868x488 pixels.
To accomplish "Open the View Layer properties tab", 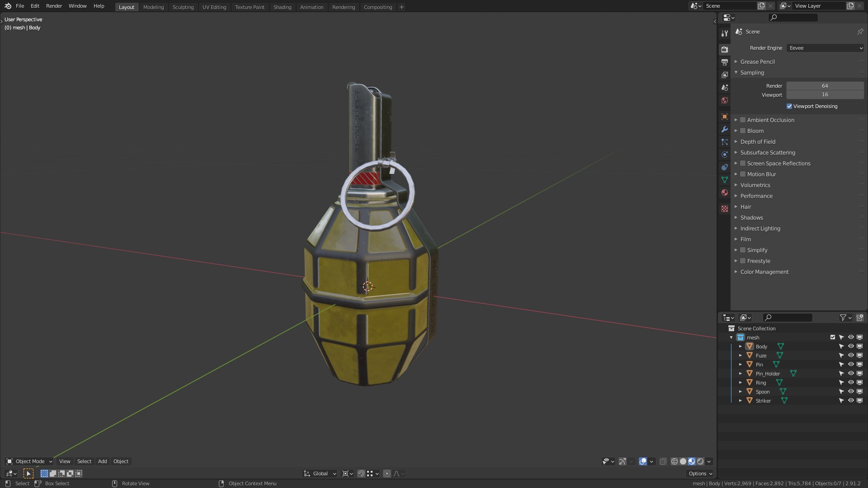I will point(725,75).
